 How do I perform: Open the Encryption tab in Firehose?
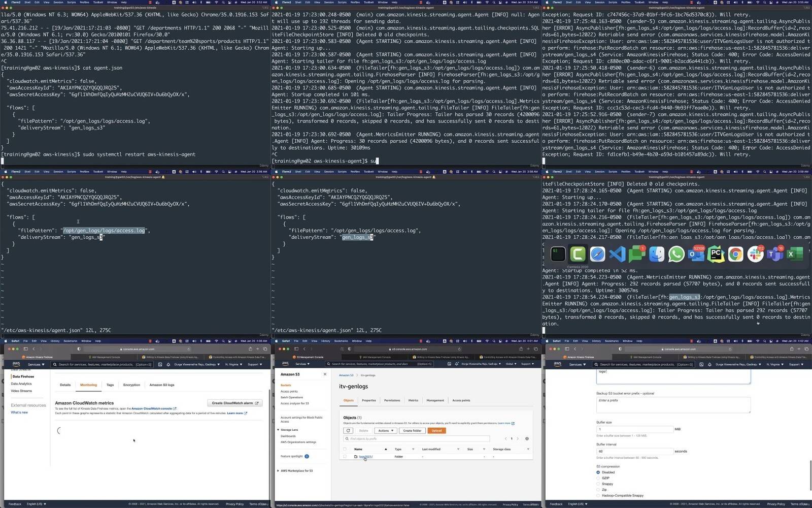click(131, 385)
